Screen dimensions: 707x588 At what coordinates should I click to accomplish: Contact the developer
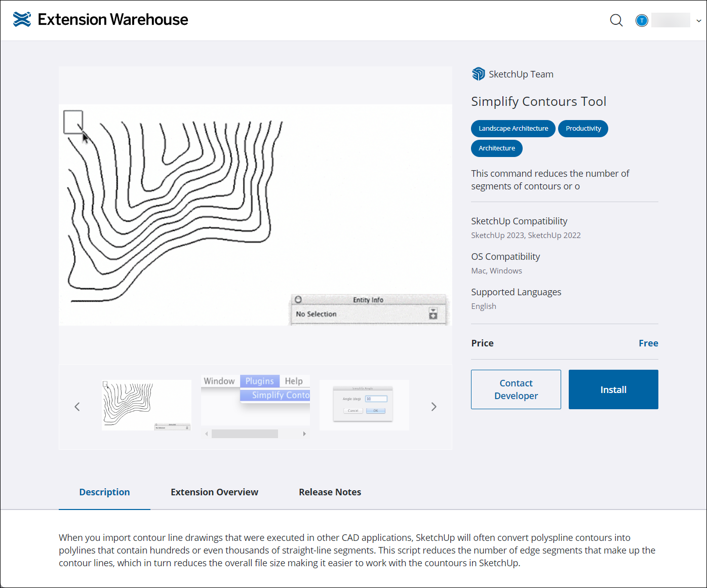click(x=516, y=389)
